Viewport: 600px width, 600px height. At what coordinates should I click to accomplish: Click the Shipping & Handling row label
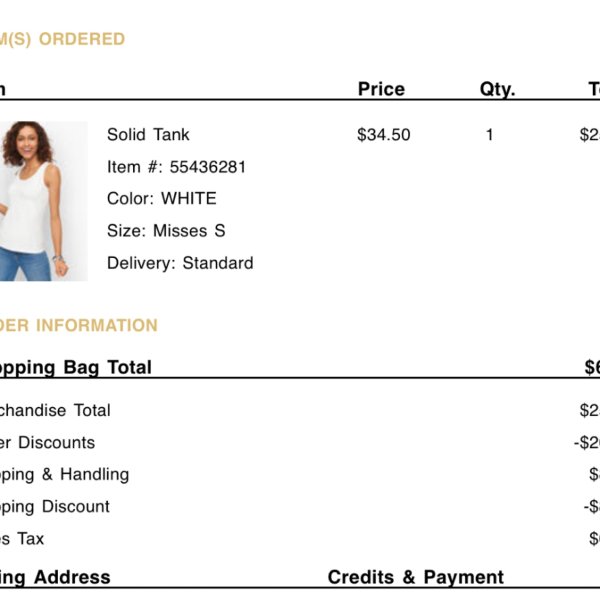64,474
